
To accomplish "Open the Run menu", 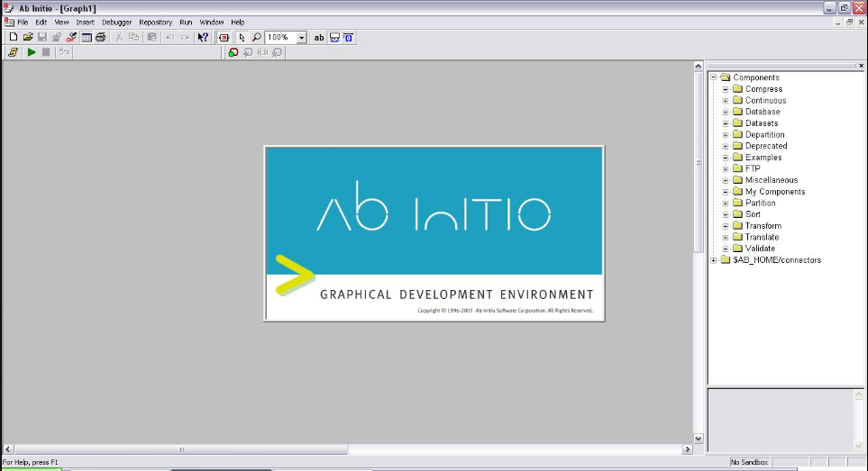I will 186,23.
